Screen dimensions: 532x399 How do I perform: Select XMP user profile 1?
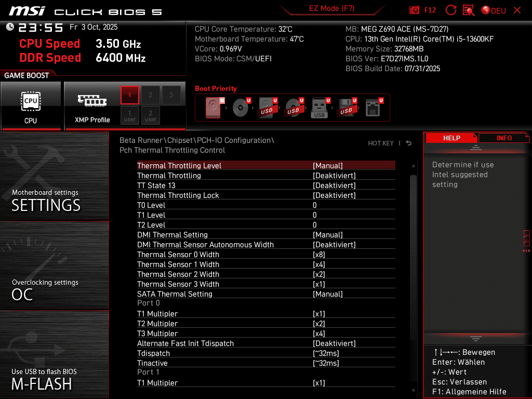tap(129, 115)
